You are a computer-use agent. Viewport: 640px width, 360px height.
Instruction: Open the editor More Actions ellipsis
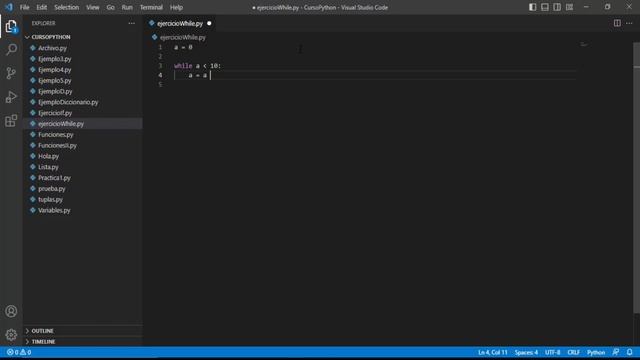(629, 23)
